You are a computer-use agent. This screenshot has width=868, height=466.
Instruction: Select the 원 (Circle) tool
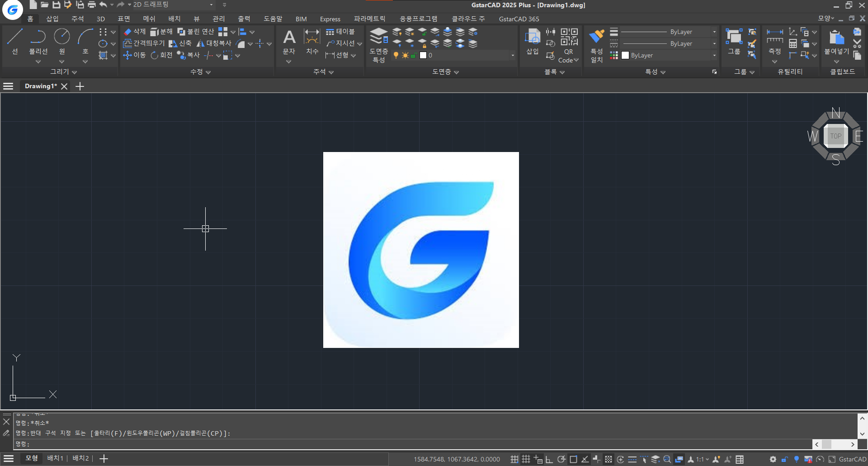pyautogui.click(x=62, y=41)
